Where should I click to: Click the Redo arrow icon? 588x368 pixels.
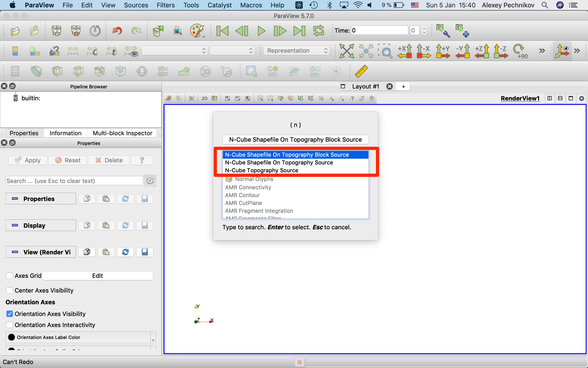tap(136, 31)
